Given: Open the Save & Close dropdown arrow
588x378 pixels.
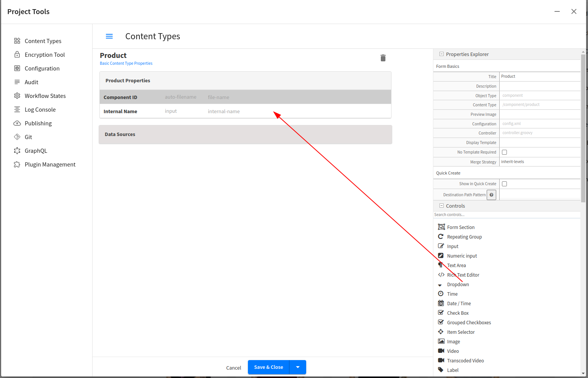Looking at the screenshot, I should click(298, 367).
